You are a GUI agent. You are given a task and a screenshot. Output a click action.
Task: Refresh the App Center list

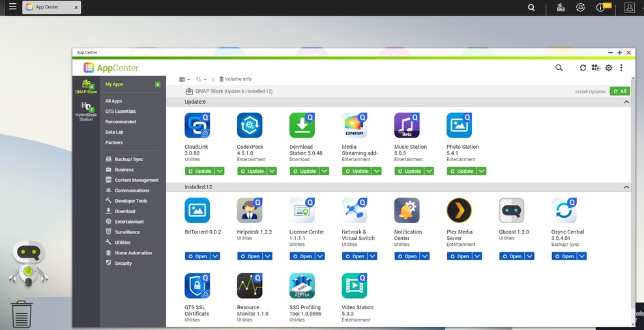tap(583, 68)
